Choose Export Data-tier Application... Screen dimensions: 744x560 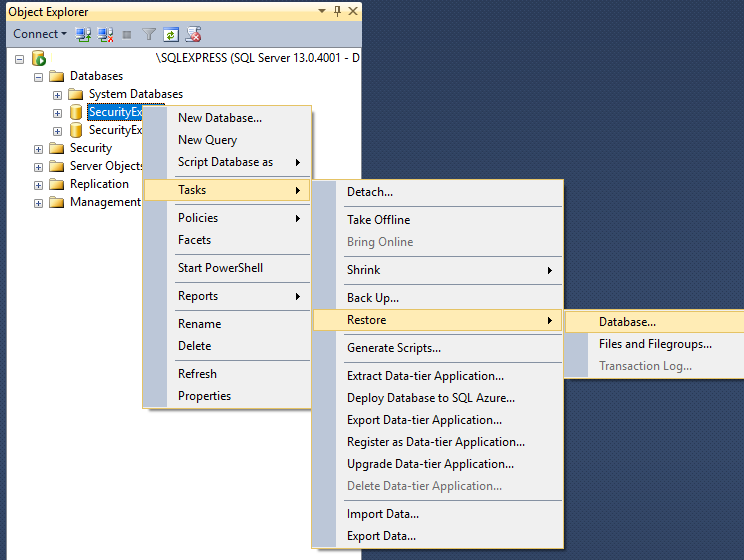(x=437, y=420)
